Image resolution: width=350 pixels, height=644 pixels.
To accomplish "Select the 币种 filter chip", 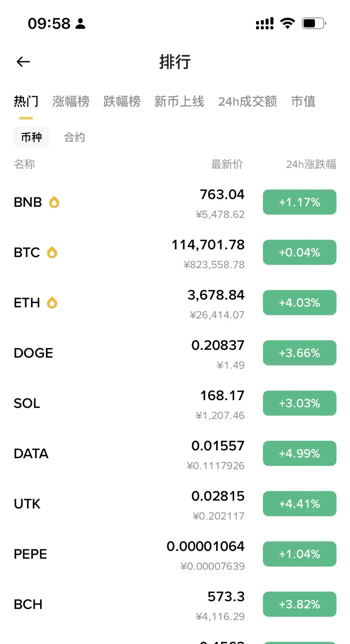I will coord(32,137).
